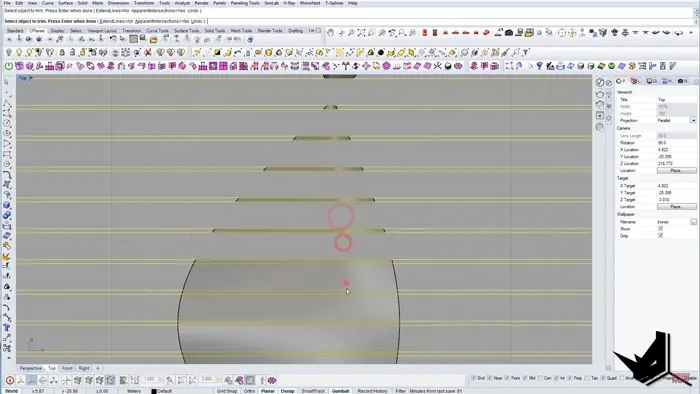The image size is (700, 394).
Task: Open the Layers panel tab icon
Action: pos(636,81)
